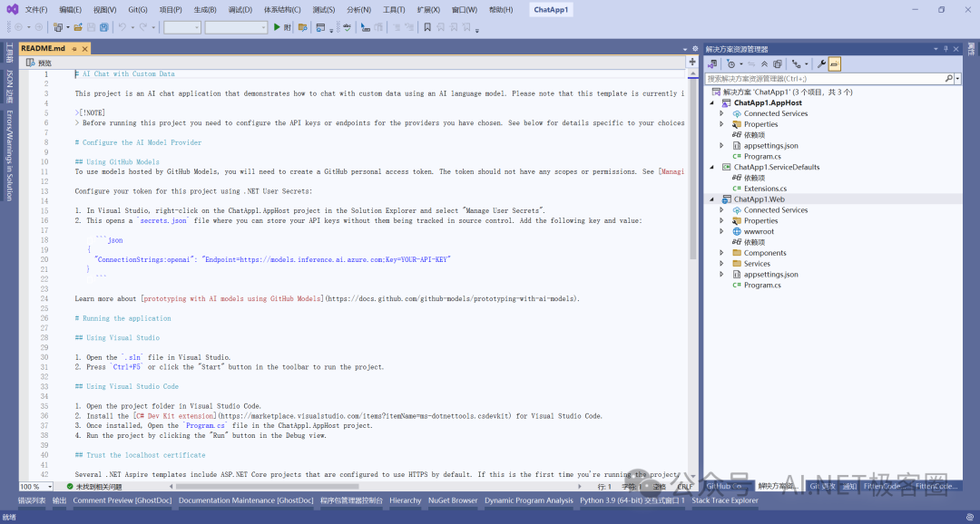Click Show All Files icon in Solution Explorer
The height and width of the screenshot is (524, 980).
tap(778, 63)
